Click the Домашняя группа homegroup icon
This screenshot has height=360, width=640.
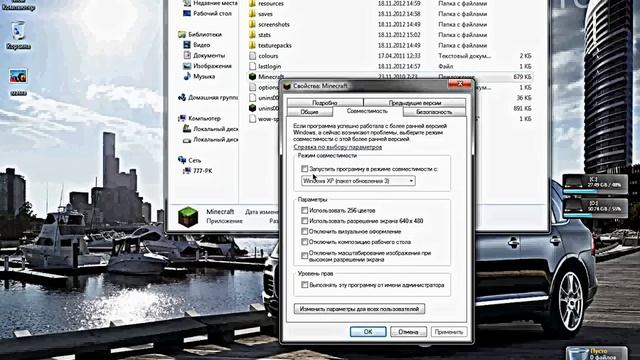[x=182, y=98]
